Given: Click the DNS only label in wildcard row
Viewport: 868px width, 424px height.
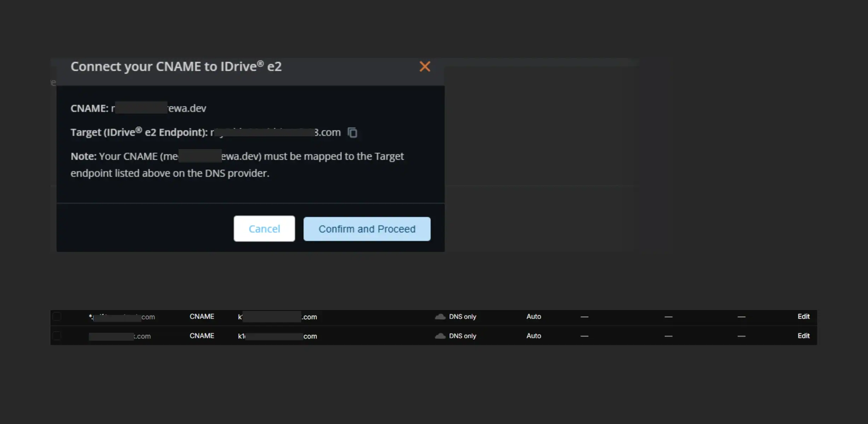Looking at the screenshot, I should click(462, 317).
